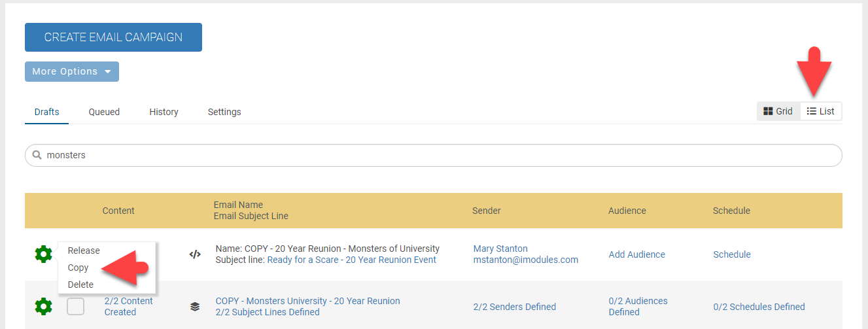The image size is (868, 329).
Task: Switch to List view
Action: click(821, 111)
